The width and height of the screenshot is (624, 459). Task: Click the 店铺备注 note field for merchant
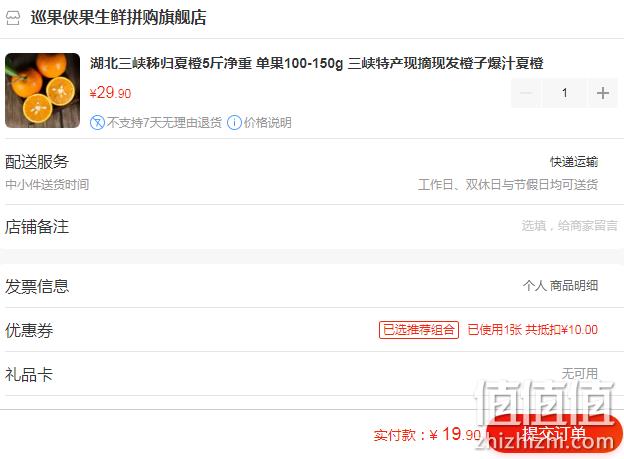click(569, 226)
